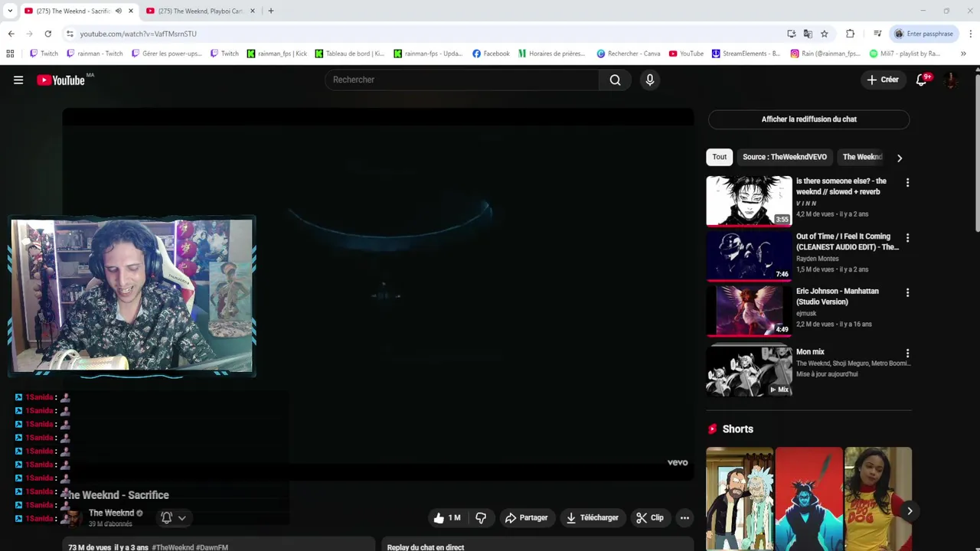
Task: Click the Rechercher search field
Action: (462, 80)
